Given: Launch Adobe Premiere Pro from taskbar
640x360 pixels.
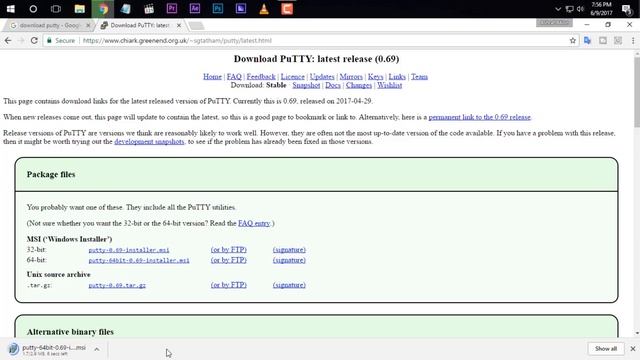Looking at the screenshot, I should tap(172, 9).
